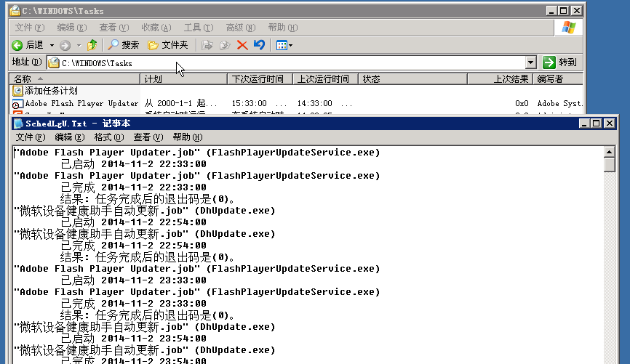Viewport: 630px width, 364px height.
Task: Open Explorer's 查看(V) menu
Action: [114, 28]
